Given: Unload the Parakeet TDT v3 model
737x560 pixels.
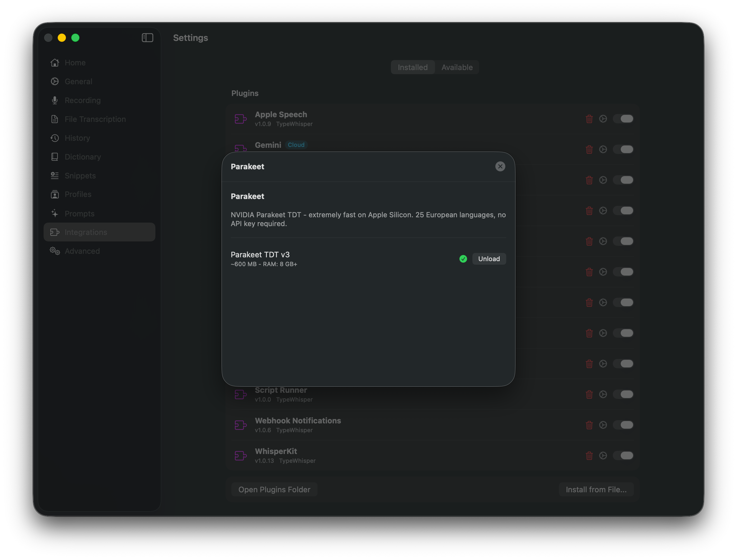Looking at the screenshot, I should click(489, 259).
